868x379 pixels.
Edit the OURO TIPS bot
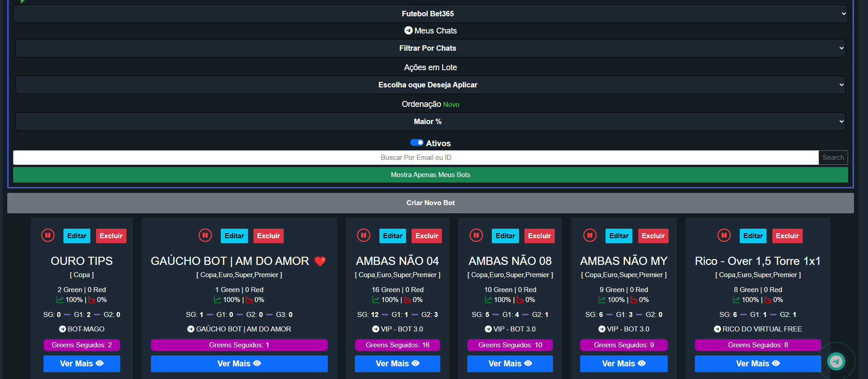point(77,236)
